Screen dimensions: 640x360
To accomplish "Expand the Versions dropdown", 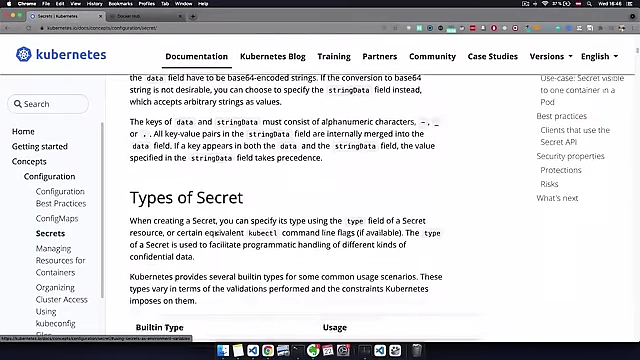I will point(551,56).
